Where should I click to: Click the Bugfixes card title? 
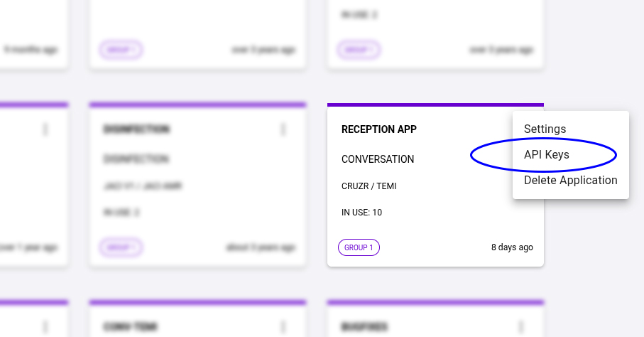click(364, 327)
